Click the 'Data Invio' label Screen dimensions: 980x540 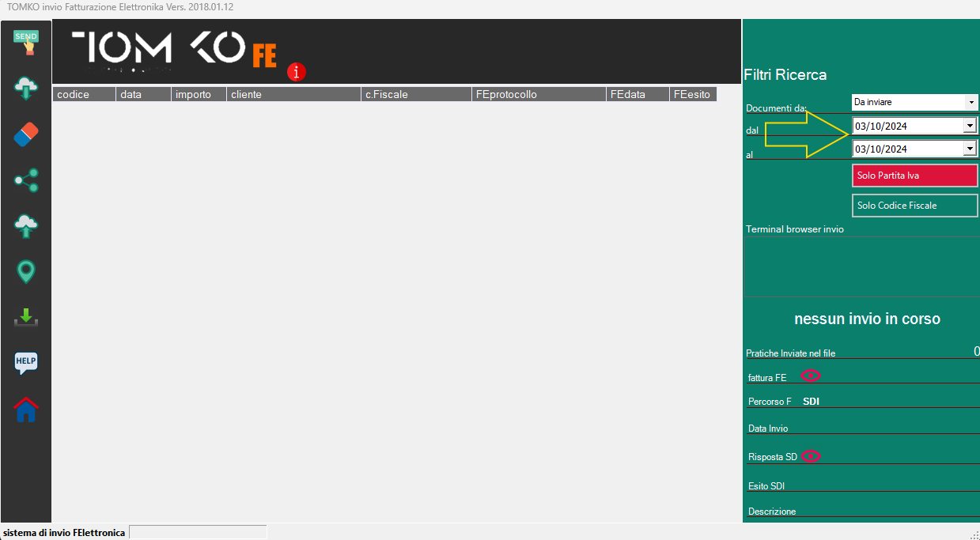(768, 429)
